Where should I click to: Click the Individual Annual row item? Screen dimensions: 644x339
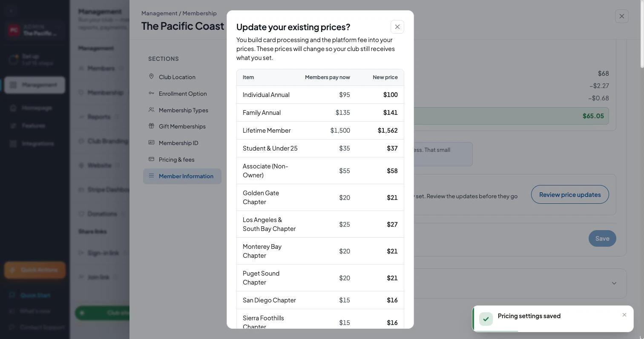pos(266,94)
